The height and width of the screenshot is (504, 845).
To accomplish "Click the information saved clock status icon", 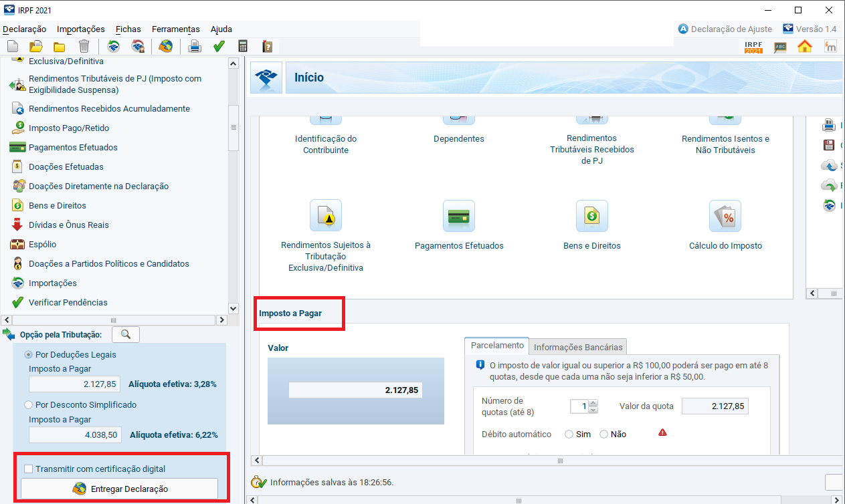I will (x=258, y=482).
